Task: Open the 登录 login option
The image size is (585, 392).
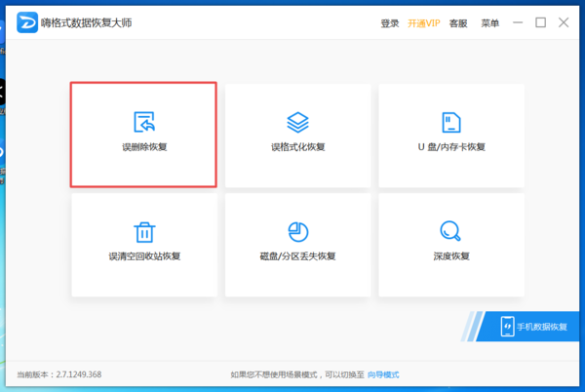Action: pyautogui.click(x=390, y=23)
